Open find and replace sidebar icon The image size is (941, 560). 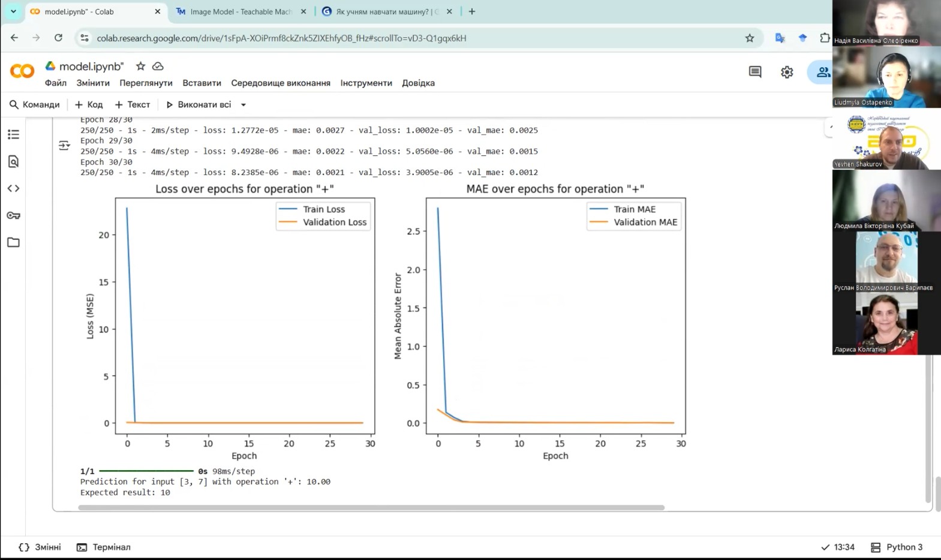[x=13, y=161]
